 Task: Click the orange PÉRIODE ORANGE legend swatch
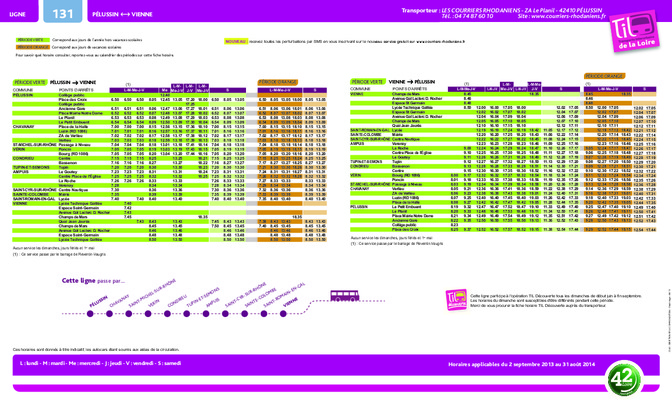[33, 47]
